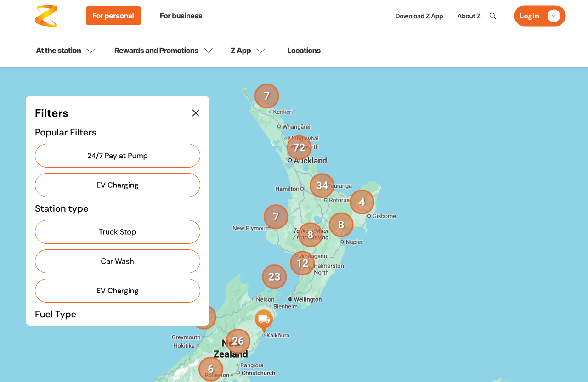Open the 26-station cluster above Christchurch
This screenshot has height=382, width=588.
pyautogui.click(x=238, y=341)
